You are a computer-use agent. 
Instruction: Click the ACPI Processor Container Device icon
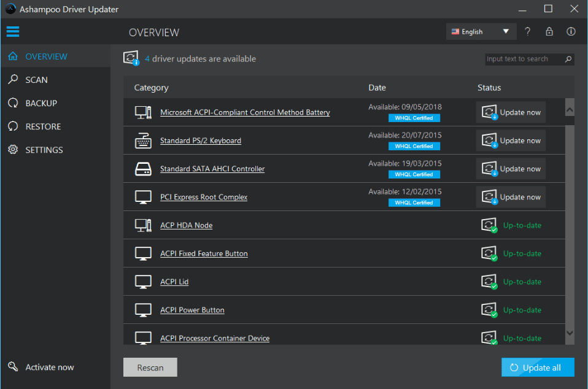point(143,337)
